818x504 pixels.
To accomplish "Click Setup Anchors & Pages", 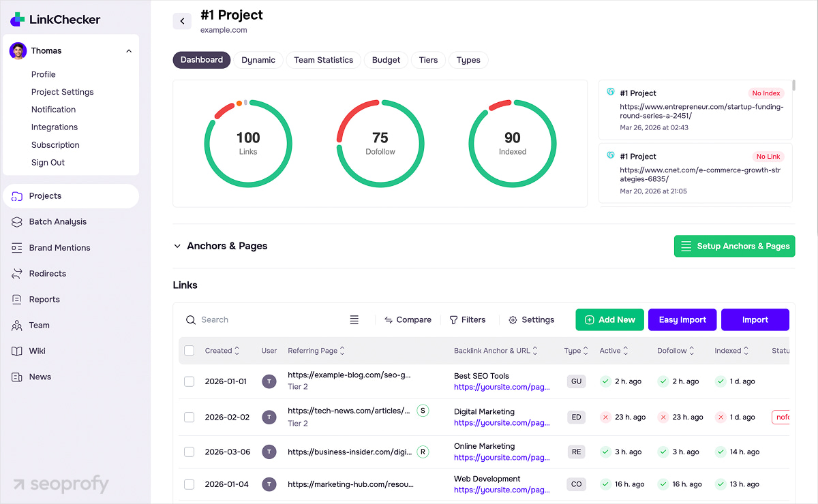I will [734, 246].
